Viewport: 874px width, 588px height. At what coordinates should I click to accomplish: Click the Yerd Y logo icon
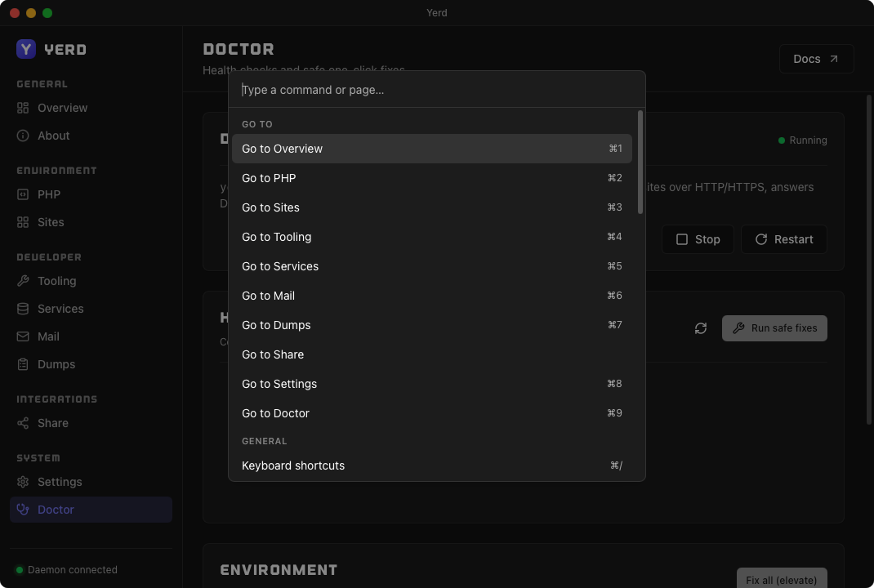coord(25,49)
